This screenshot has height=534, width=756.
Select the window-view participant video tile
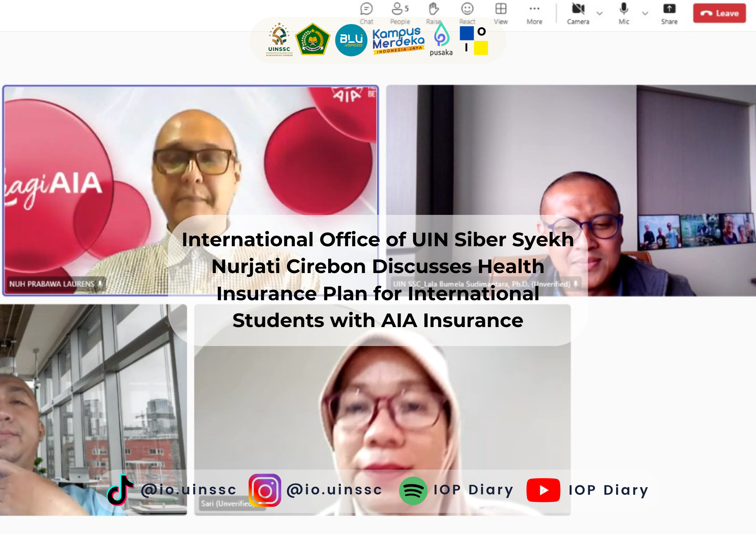coord(93,410)
